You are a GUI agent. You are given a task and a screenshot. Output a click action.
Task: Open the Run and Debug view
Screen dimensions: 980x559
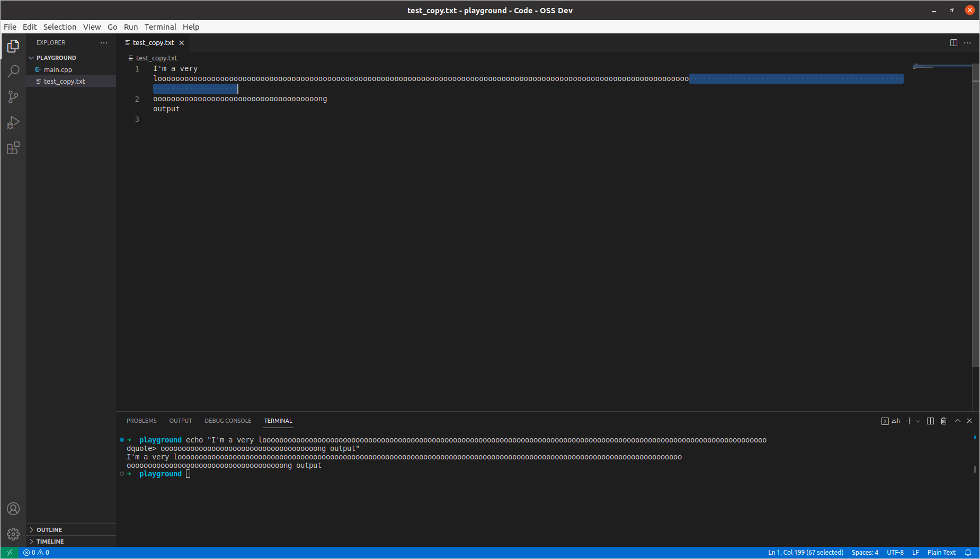(13, 122)
